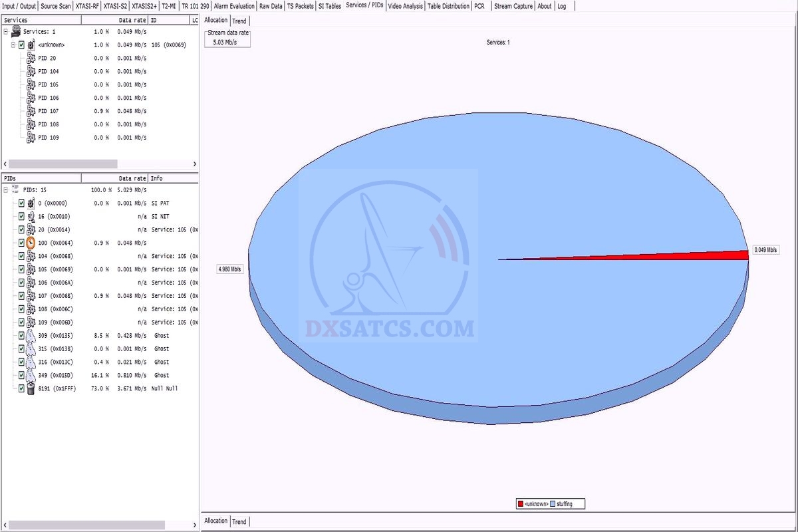Click the ghost icon for PID 349

click(x=31, y=375)
